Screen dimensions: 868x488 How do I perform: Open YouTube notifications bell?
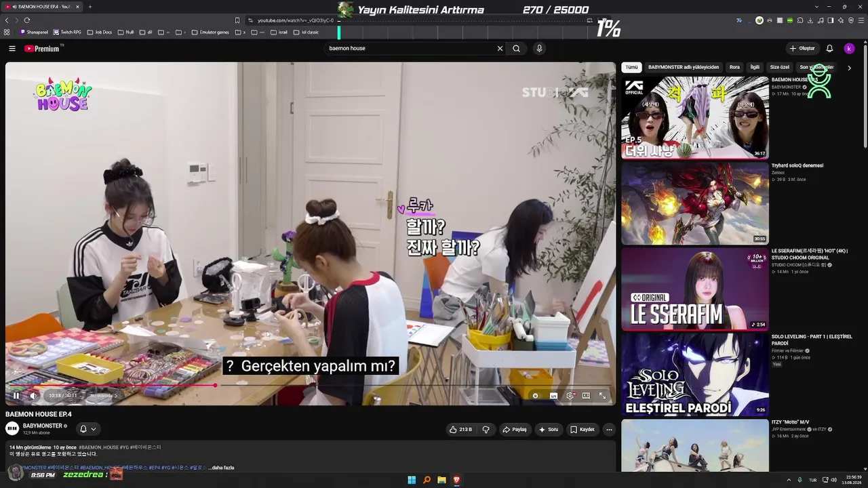829,49
